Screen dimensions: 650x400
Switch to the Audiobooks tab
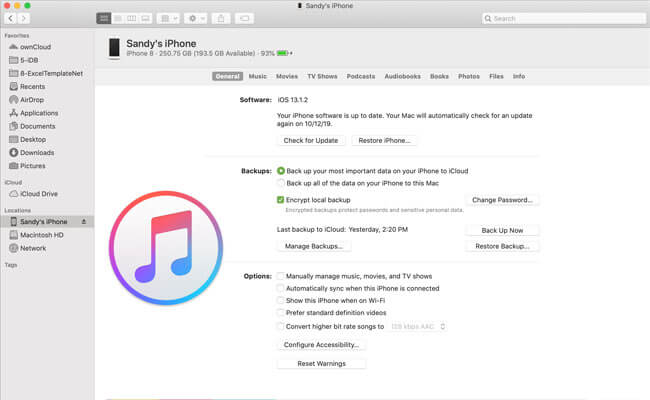coord(403,76)
